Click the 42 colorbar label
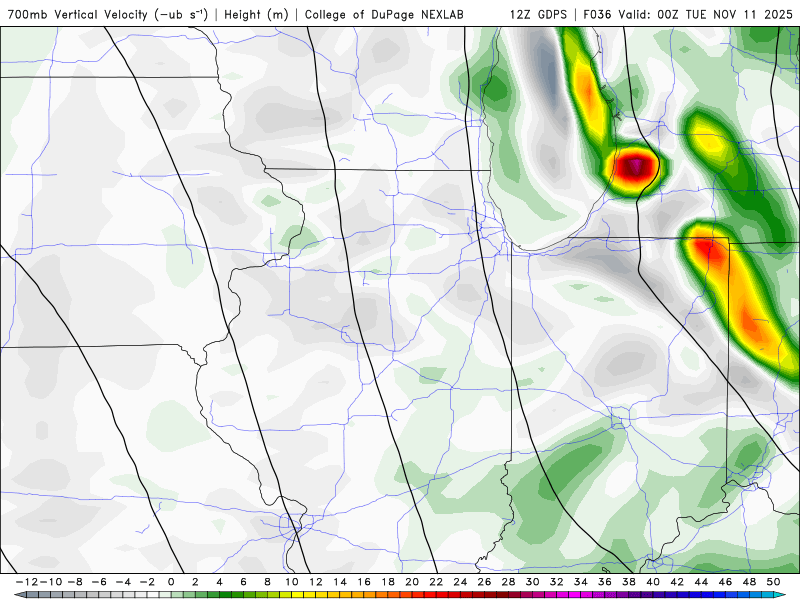This screenshot has height=600, width=800. [677, 582]
